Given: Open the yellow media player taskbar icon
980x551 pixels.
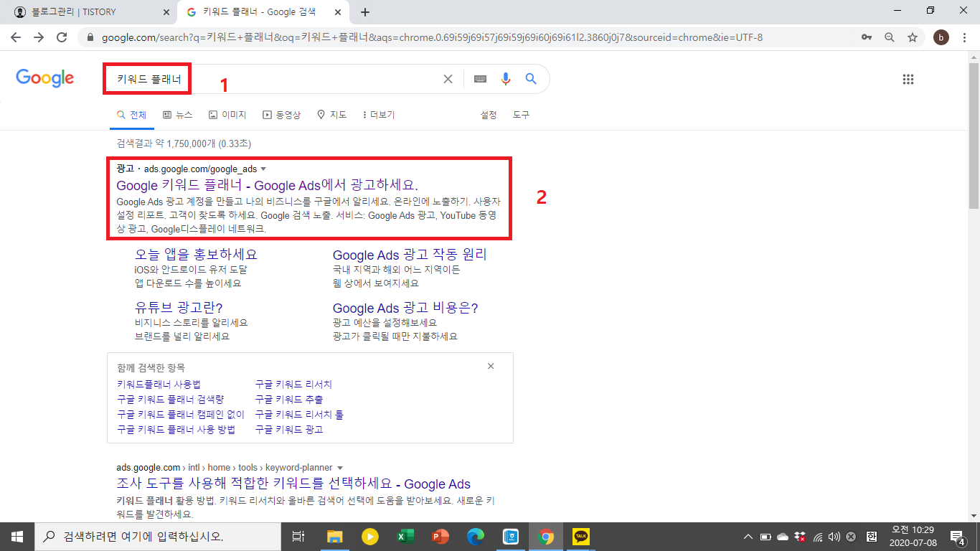Looking at the screenshot, I should tap(370, 536).
